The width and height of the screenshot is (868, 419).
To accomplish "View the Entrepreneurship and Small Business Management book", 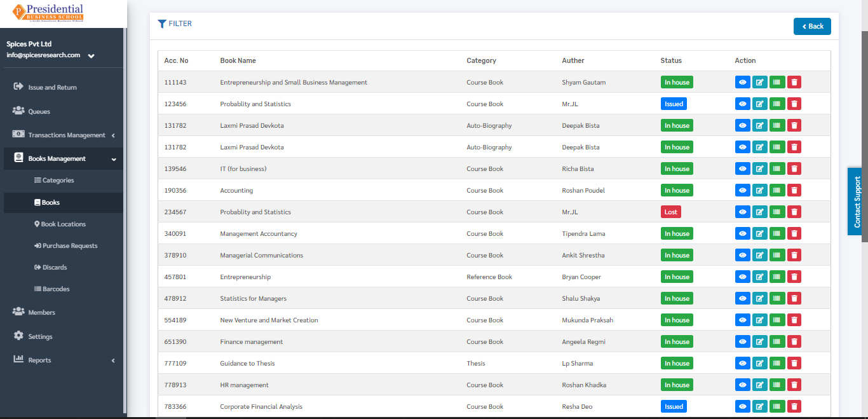I will [x=743, y=82].
